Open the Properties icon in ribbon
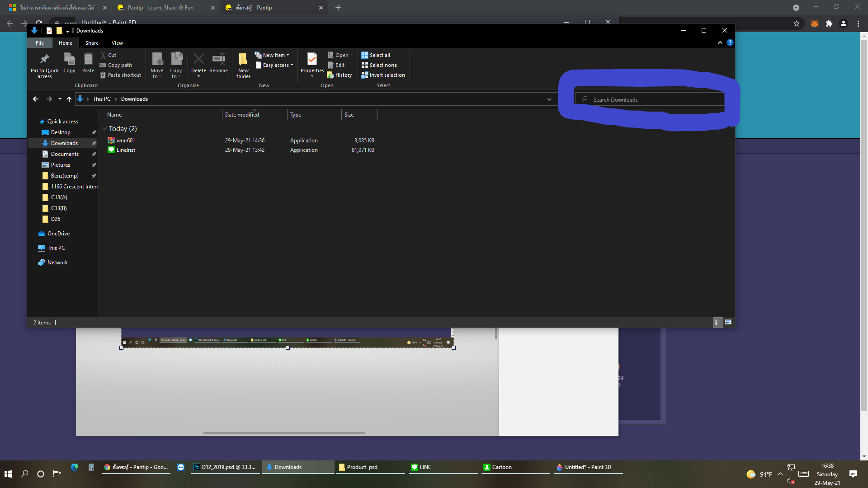The width and height of the screenshot is (868, 488). [312, 59]
